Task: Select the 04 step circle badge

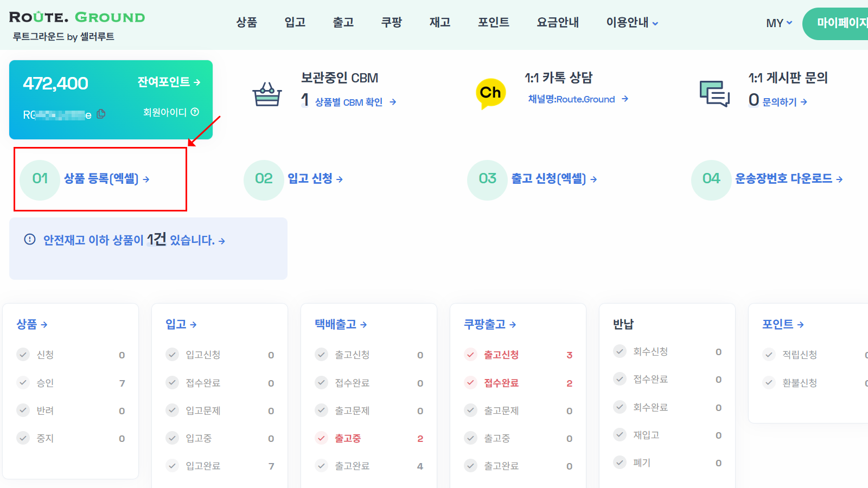Action: (x=711, y=179)
